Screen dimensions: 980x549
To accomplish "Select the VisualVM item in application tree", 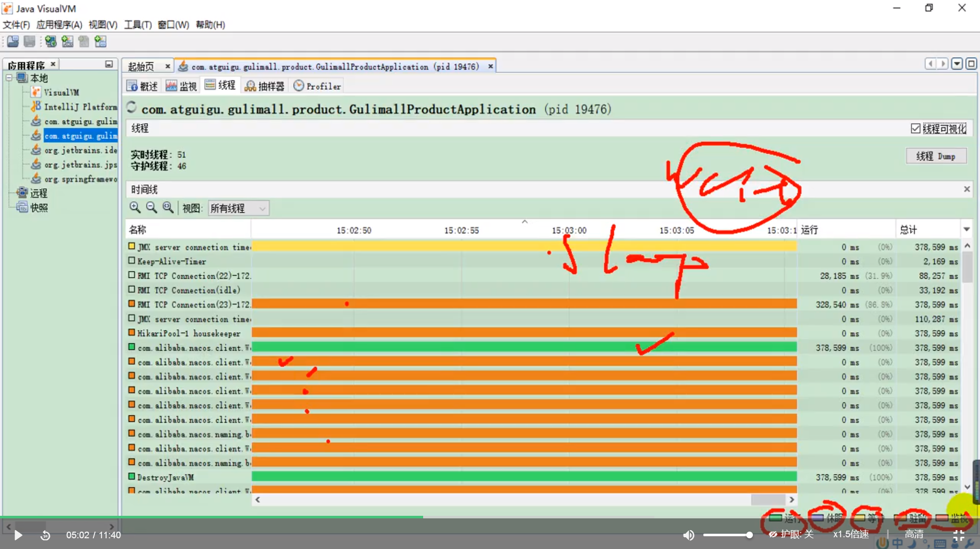I will (61, 92).
